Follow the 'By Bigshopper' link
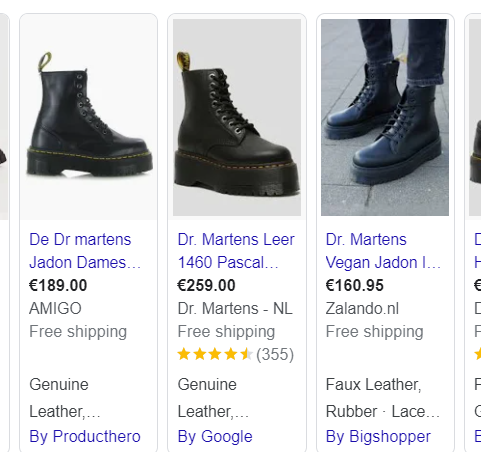The image size is (481, 452). (x=378, y=436)
